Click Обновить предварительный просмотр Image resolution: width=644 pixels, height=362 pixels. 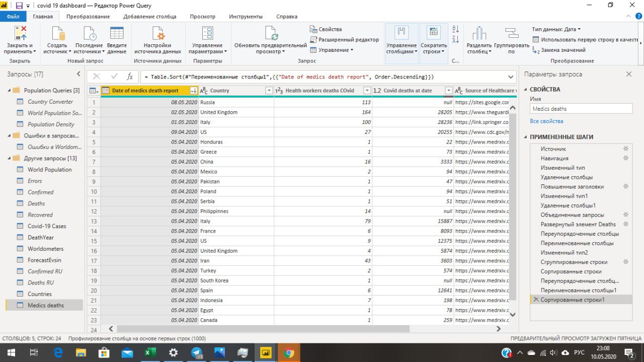[x=271, y=40]
